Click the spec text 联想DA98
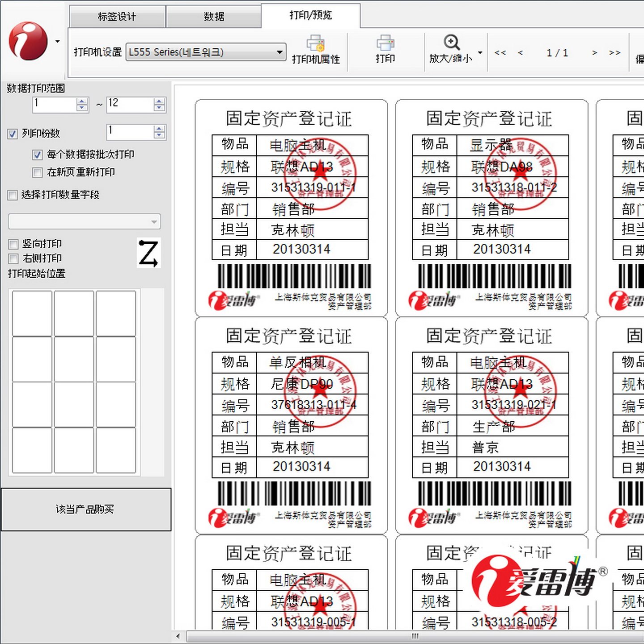 [x=502, y=167]
